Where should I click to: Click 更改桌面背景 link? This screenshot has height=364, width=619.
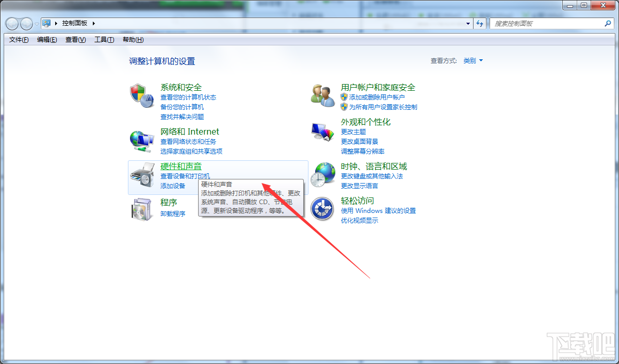click(x=360, y=141)
